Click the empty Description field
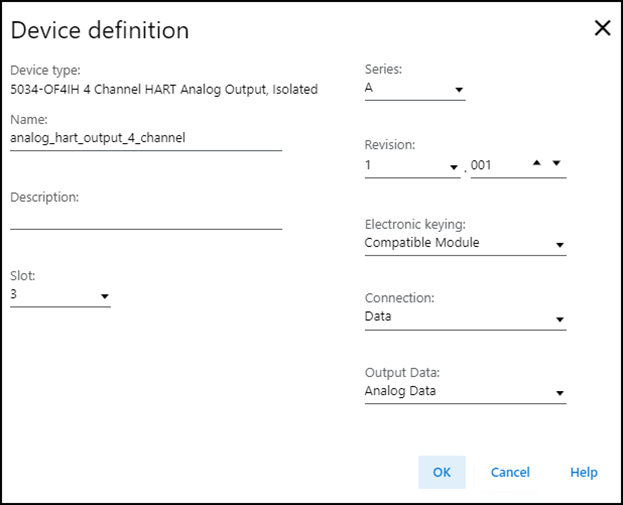The width and height of the screenshot is (623, 505). [145, 217]
